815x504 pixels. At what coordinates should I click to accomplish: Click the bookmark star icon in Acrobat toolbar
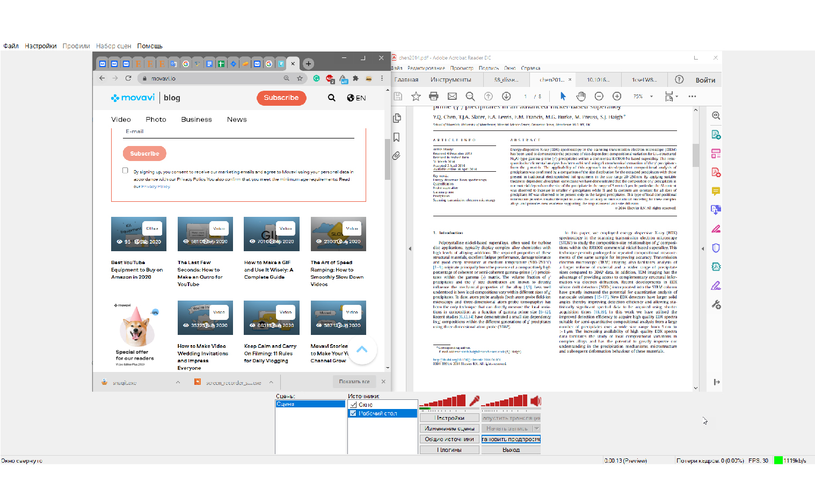[x=416, y=97]
